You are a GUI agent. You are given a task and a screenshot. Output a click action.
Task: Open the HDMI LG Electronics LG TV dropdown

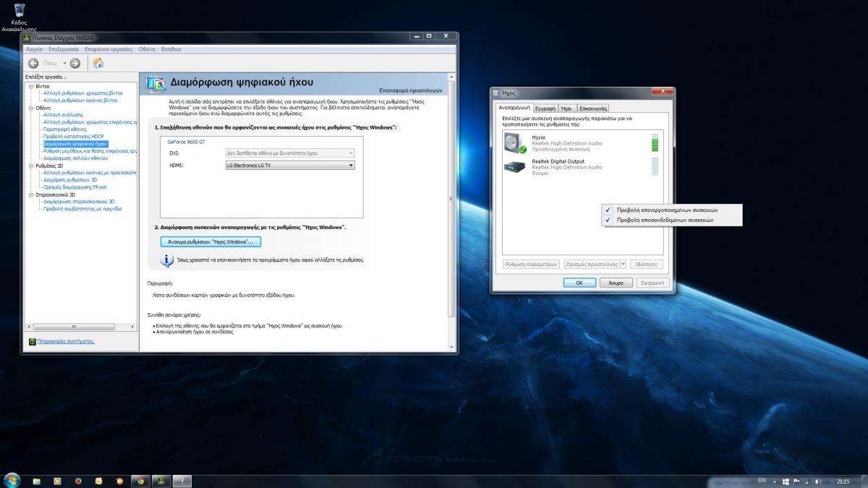tap(290, 166)
